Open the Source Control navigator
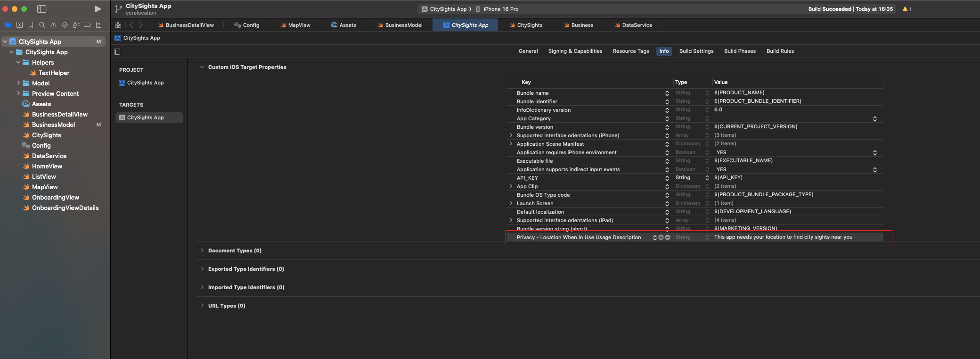Viewport: 980px width, 359px height. click(x=19, y=25)
